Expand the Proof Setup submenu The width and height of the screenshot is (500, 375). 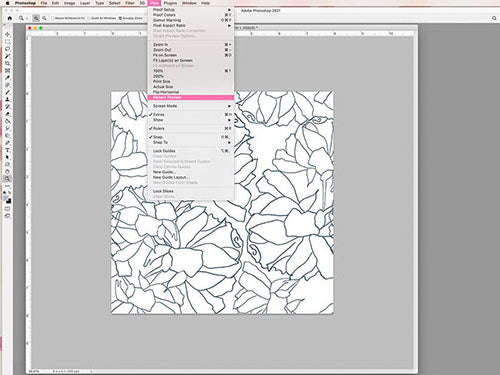click(x=191, y=10)
